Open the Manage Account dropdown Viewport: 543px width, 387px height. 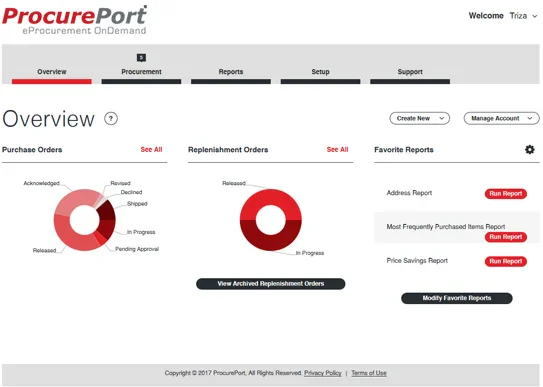(x=501, y=118)
